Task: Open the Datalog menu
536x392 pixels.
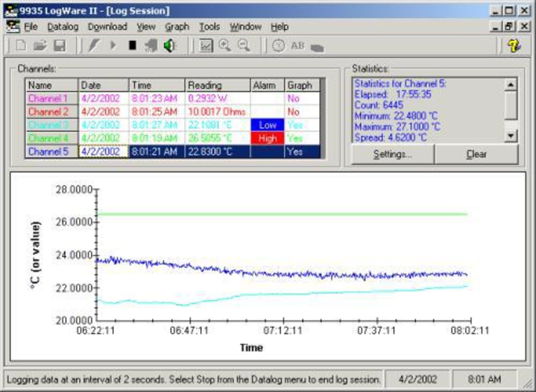Action: 63,27
